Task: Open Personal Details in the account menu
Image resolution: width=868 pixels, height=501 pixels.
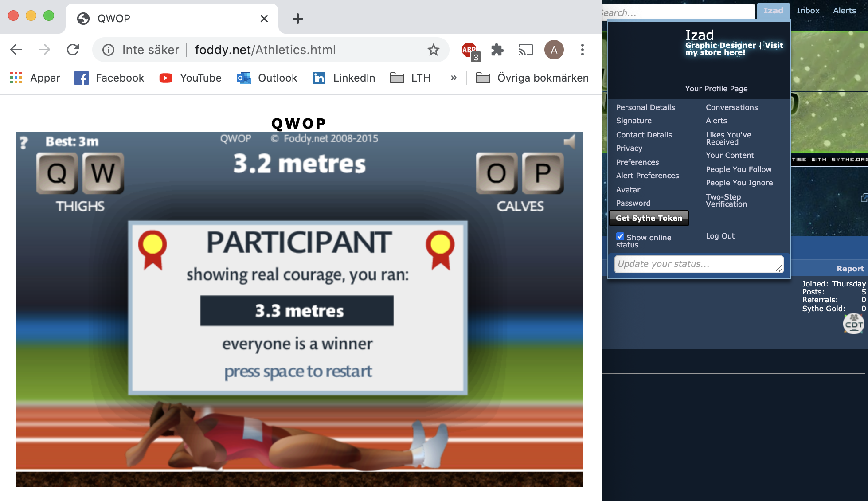Action: 645,107
